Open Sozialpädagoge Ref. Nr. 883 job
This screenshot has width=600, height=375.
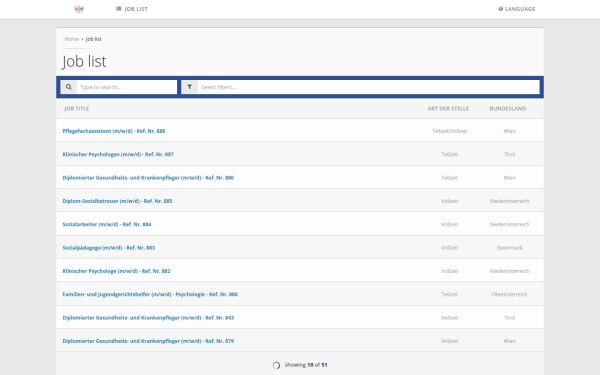[x=109, y=248]
